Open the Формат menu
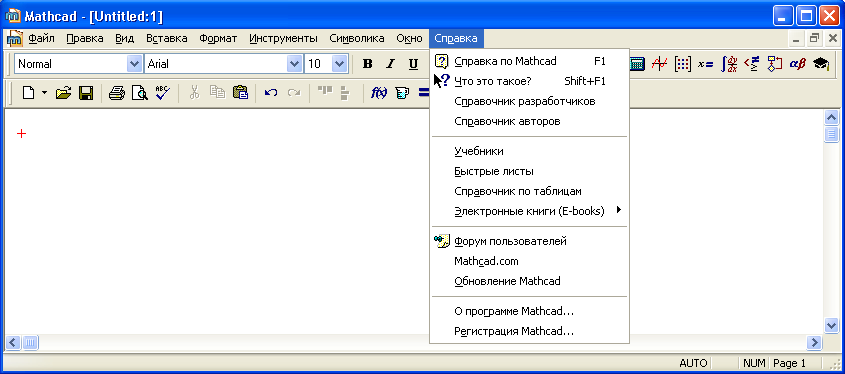The width and height of the screenshot is (845, 374). point(218,38)
